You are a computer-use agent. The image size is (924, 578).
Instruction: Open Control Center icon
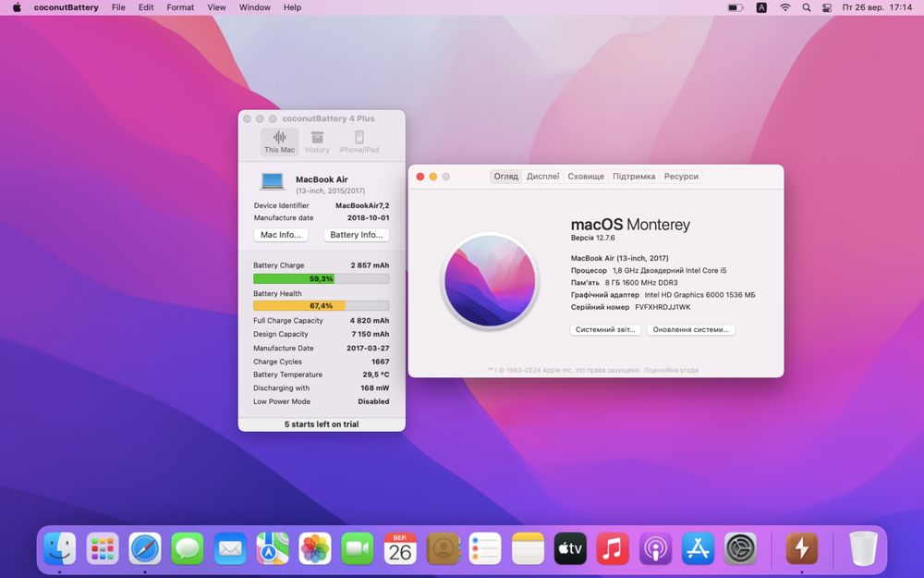pyautogui.click(x=827, y=7)
